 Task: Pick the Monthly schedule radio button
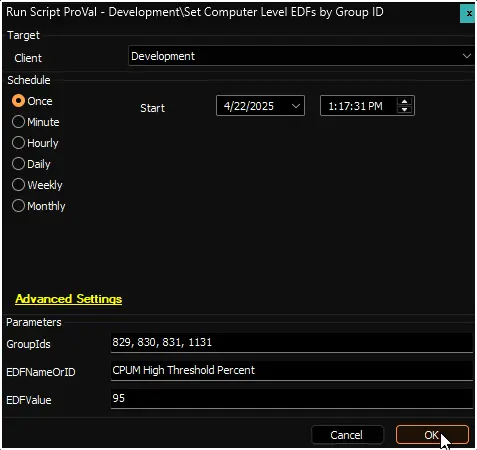point(39,206)
